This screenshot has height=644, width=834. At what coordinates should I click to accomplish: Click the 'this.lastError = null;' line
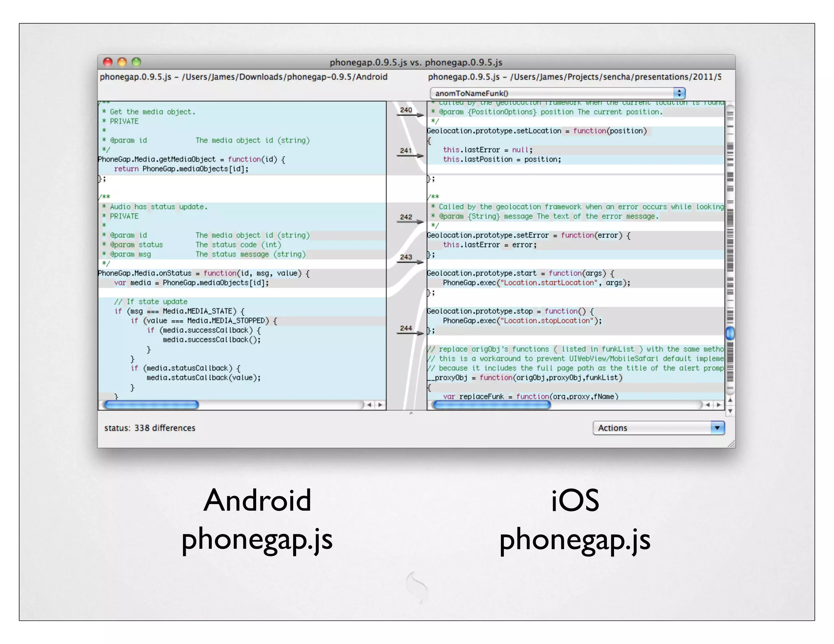pyautogui.click(x=488, y=150)
